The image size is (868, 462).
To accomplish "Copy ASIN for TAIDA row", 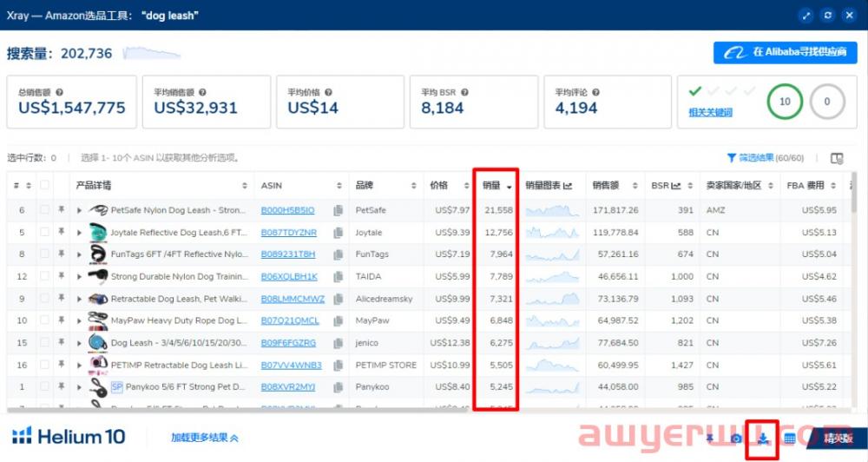I will (338, 276).
